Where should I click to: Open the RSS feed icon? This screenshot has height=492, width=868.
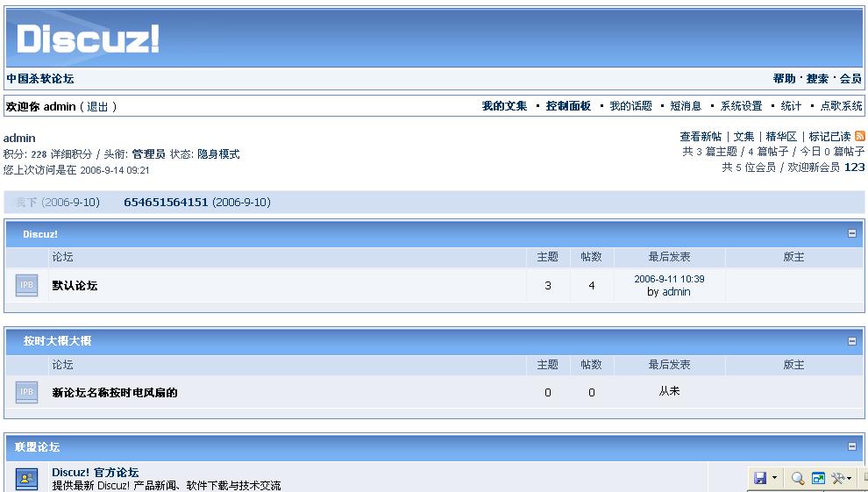click(860, 136)
